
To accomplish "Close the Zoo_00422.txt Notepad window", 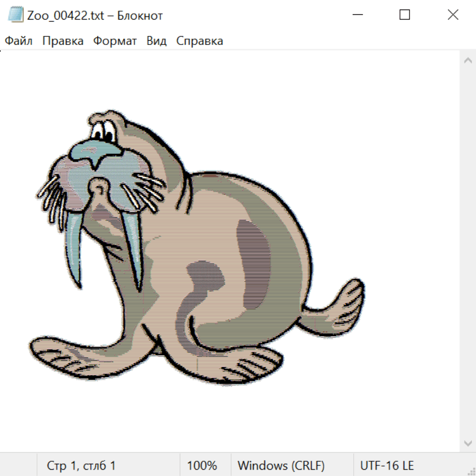I will tap(453, 15).
